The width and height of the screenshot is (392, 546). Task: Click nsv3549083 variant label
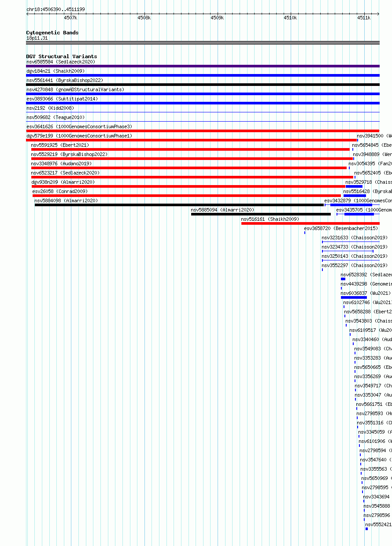coord(373,349)
